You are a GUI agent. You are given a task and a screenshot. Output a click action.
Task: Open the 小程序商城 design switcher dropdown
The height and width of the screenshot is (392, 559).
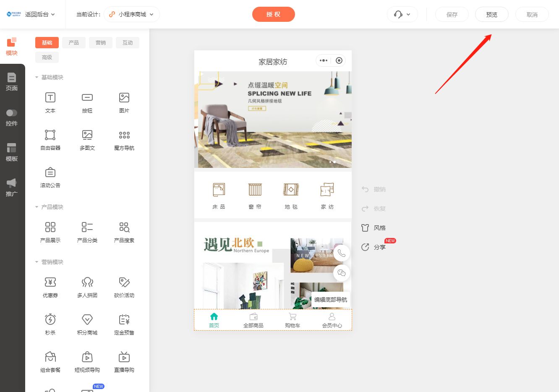(x=132, y=14)
